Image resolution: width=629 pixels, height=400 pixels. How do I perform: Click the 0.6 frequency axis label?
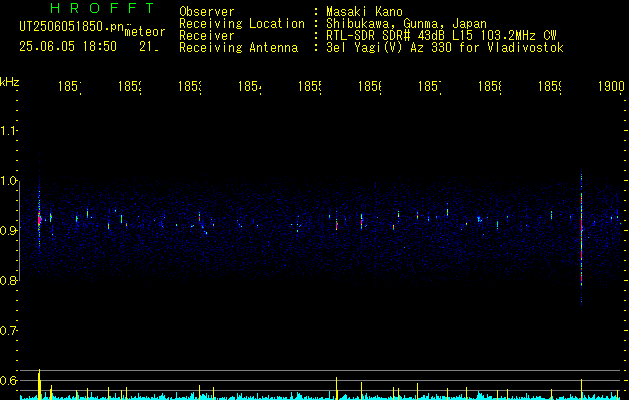tap(8, 380)
